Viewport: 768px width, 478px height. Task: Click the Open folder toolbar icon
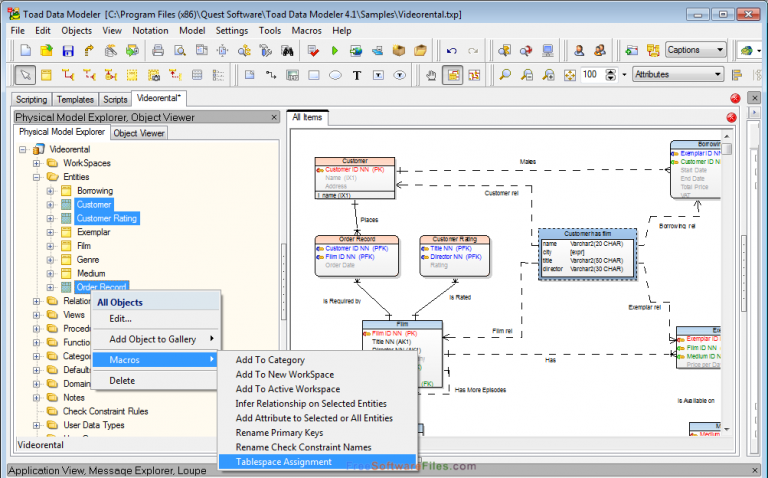pyautogui.click(x=47, y=50)
